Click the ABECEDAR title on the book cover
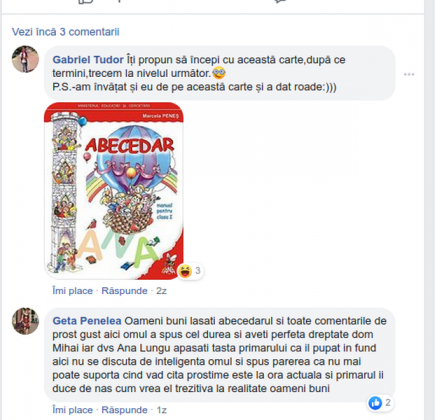This screenshot has height=420, width=437. [130, 145]
